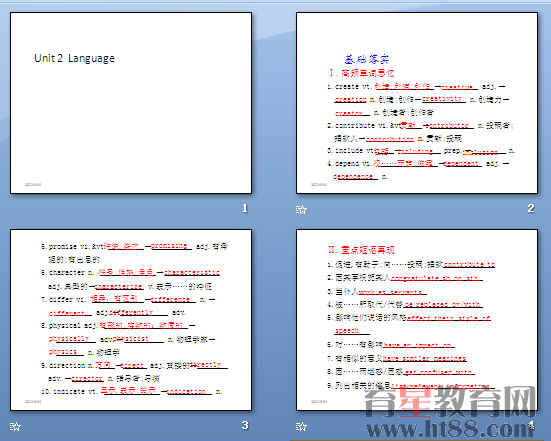Select slide 3 thumbnail starting with promise

[x=131, y=320]
